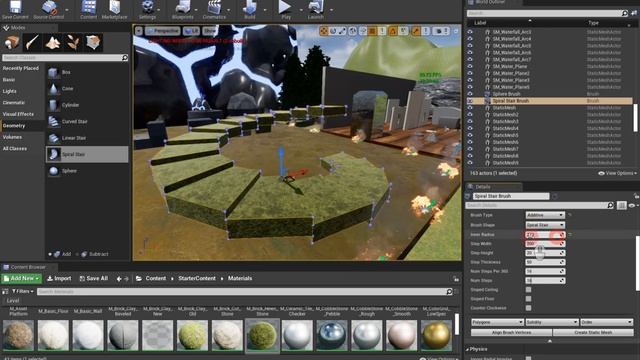The width and height of the screenshot is (640, 360).
Task: Toggle viewport rotation snapping icon
Action: (x=393, y=31)
